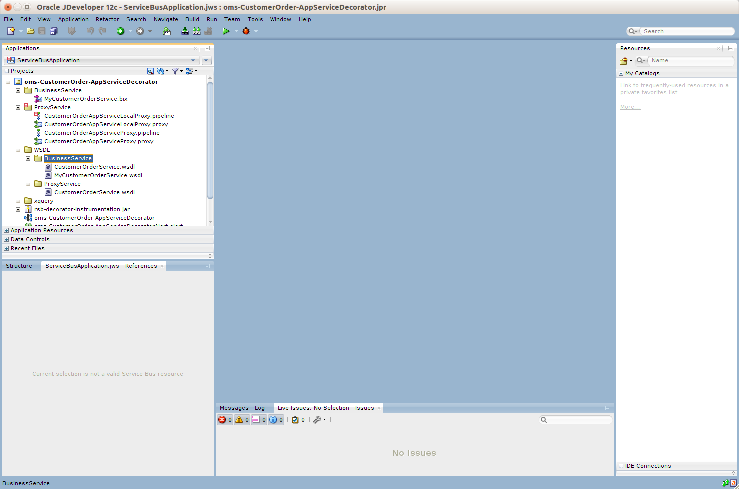
Task: Switch to the Messages - Log tab
Action: (242, 408)
